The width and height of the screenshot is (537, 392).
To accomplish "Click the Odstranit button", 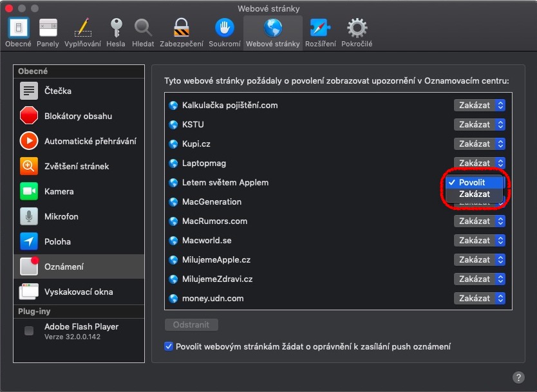I will [191, 324].
